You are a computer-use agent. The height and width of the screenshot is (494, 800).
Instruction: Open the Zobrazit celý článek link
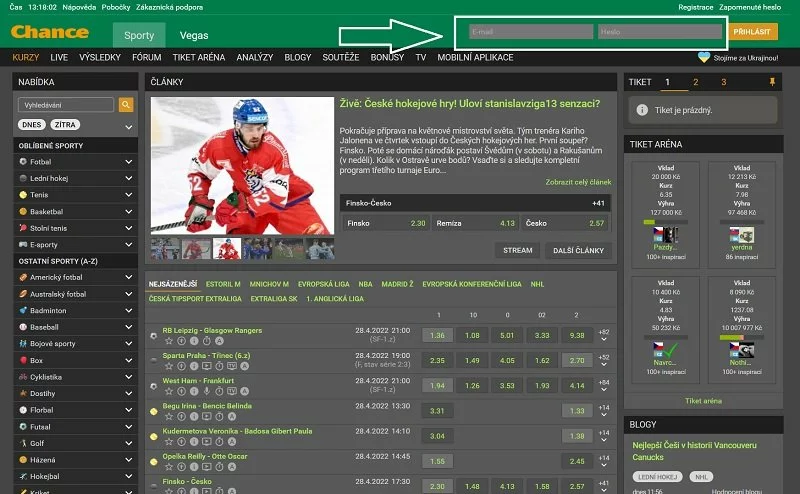pos(578,182)
